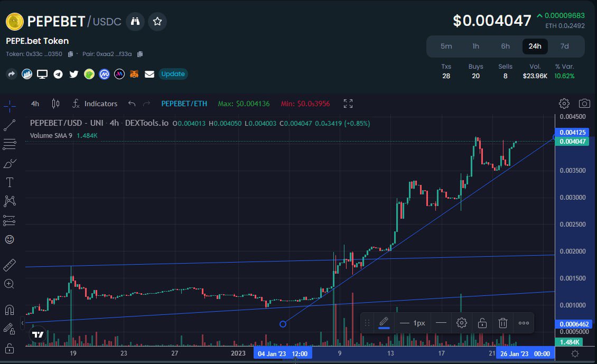Change trend line color with pencil
The width and height of the screenshot is (597, 364).
(384, 323)
